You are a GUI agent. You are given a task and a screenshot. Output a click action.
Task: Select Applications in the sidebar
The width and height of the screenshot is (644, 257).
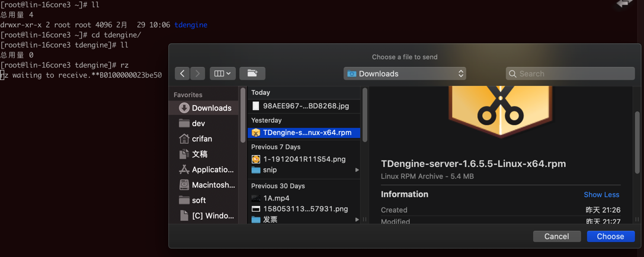pyautogui.click(x=212, y=169)
